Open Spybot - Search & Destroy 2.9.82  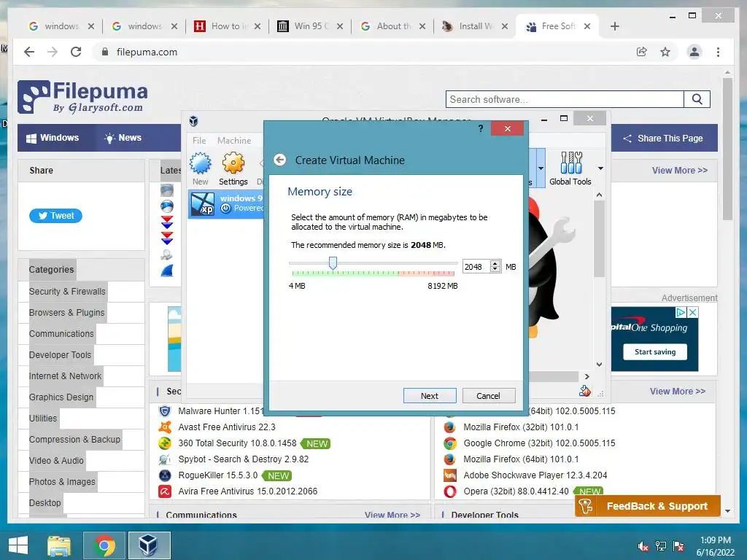point(243,459)
